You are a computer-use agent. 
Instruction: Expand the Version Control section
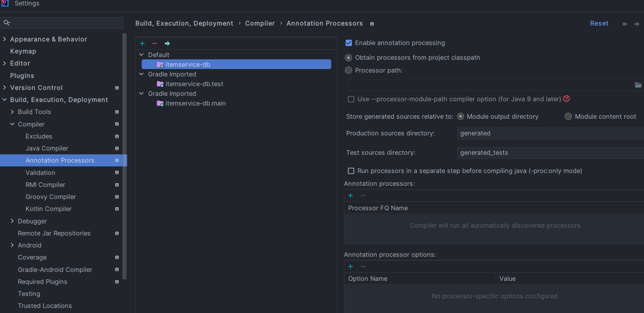click(5, 88)
